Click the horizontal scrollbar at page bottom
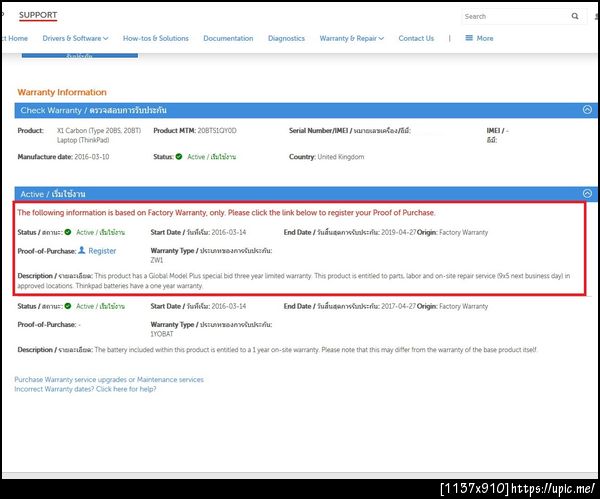 (300, 475)
